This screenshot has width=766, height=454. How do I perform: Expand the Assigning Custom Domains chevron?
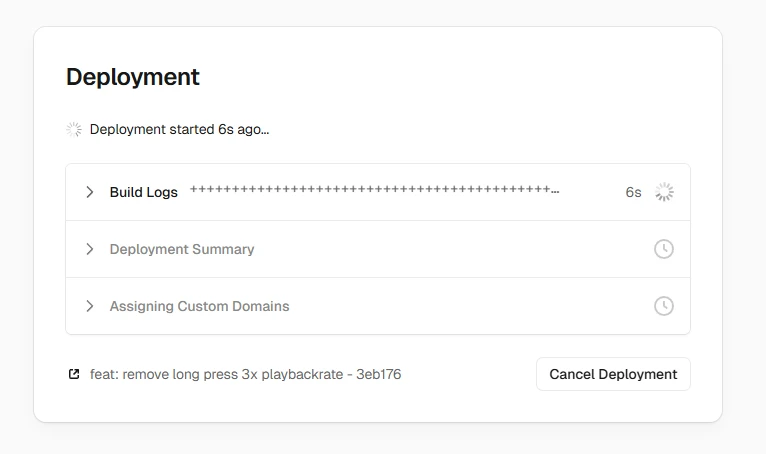(89, 306)
